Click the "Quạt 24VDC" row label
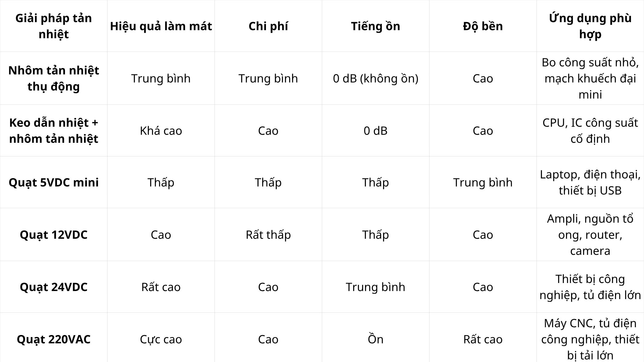 click(x=53, y=287)
